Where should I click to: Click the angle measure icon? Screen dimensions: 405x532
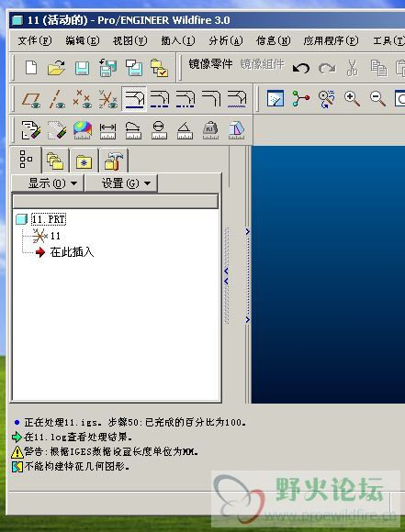[x=185, y=131]
